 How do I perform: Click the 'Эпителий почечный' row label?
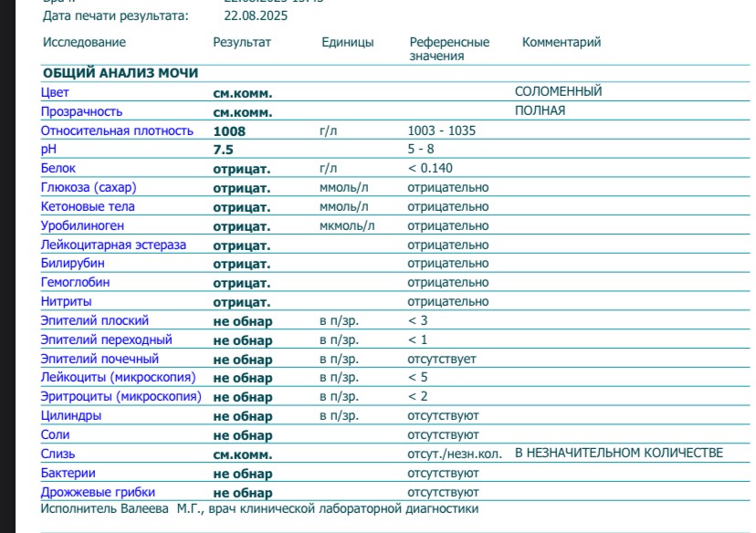100,359
